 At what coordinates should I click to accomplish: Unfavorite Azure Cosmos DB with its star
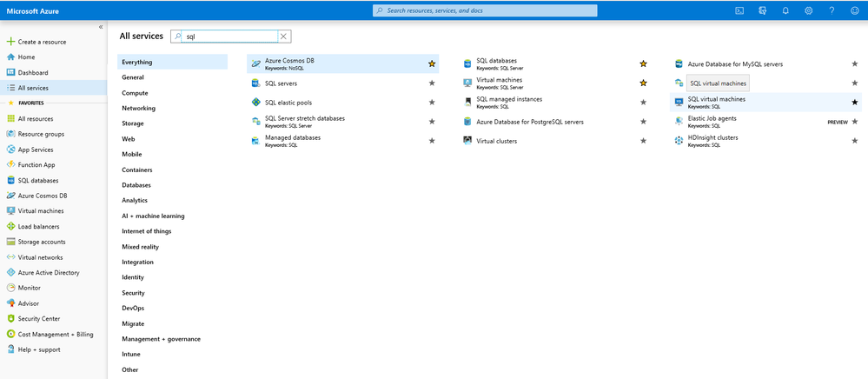pyautogui.click(x=432, y=63)
